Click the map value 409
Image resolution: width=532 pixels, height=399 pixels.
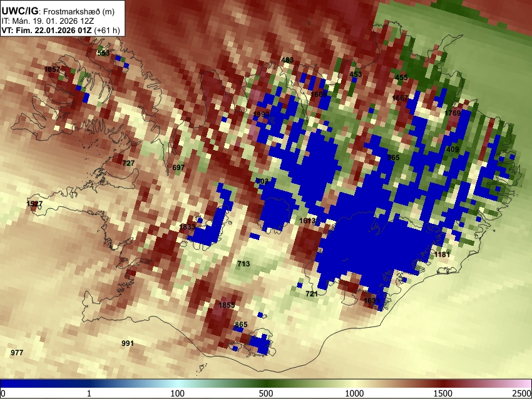453,149
